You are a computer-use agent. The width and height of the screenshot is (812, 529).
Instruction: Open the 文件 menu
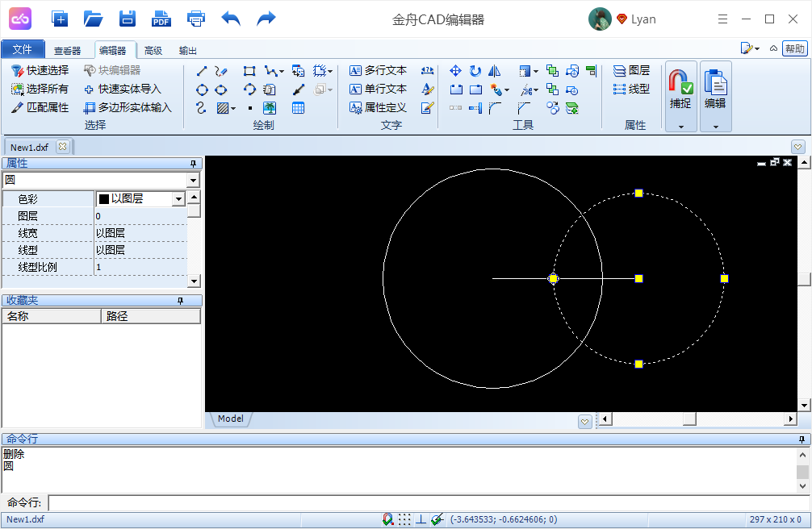click(x=23, y=50)
